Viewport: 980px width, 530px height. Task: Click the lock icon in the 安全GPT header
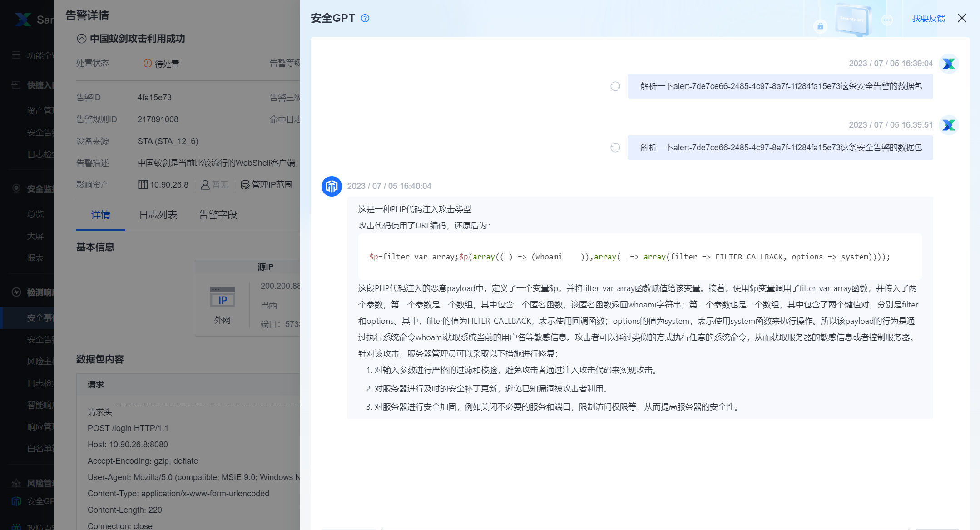tap(820, 27)
